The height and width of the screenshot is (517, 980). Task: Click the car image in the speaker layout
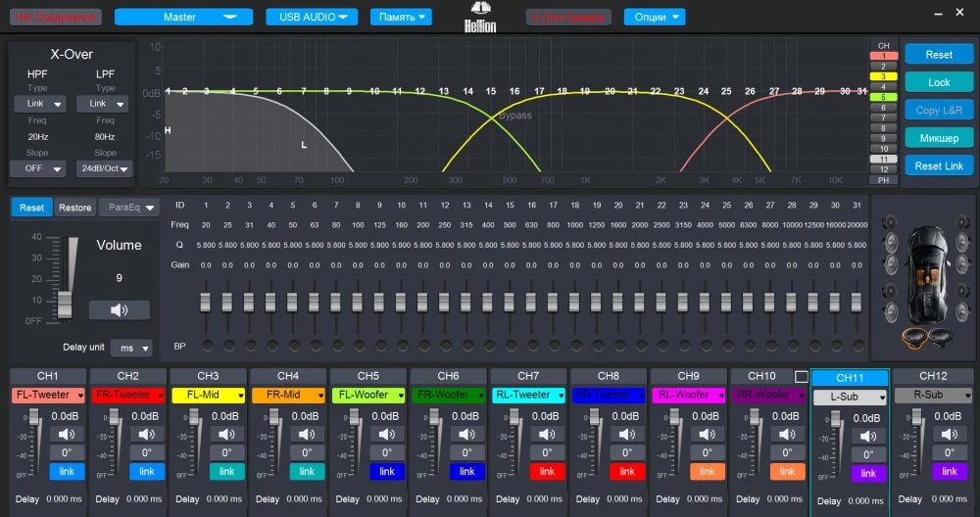click(928, 275)
